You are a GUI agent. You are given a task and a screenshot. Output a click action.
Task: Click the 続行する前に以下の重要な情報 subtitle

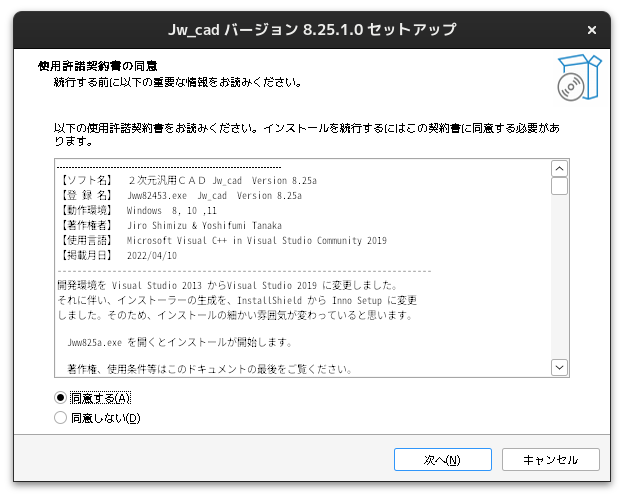click(177, 82)
